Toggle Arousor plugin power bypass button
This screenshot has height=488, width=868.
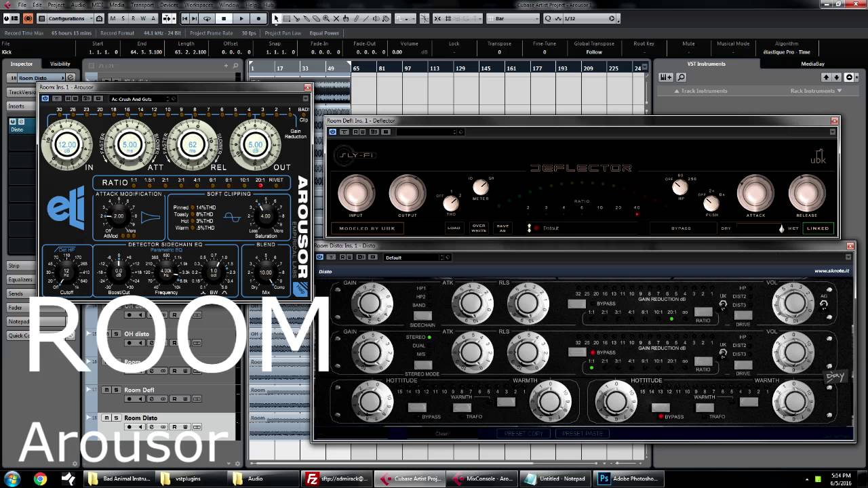[x=45, y=99]
